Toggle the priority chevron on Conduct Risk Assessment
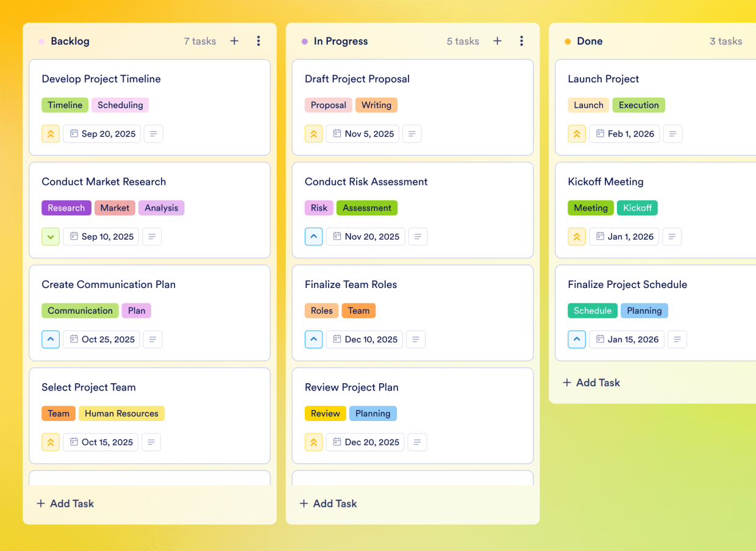The image size is (756, 551). click(x=313, y=236)
